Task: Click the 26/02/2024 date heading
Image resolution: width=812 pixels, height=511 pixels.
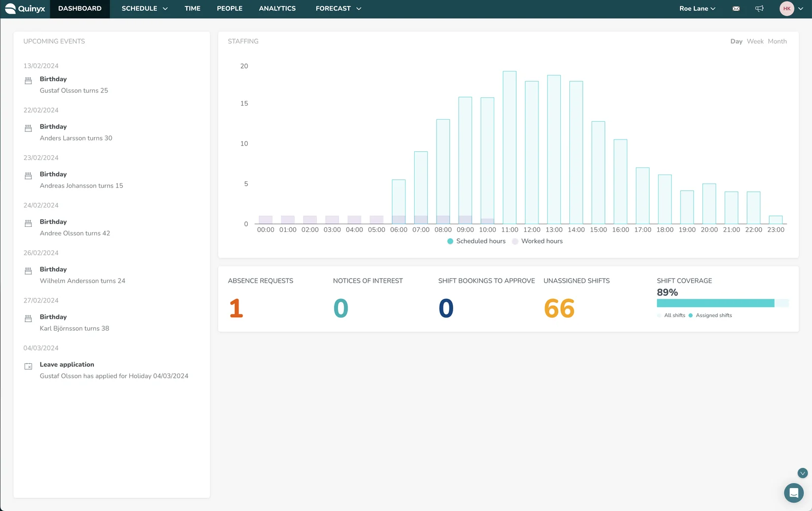Action: pos(41,253)
